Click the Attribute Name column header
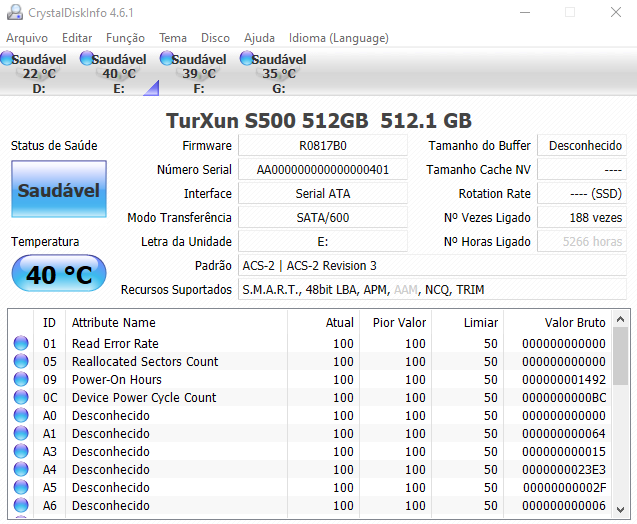This screenshot has width=637, height=524. tap(176, 323)
